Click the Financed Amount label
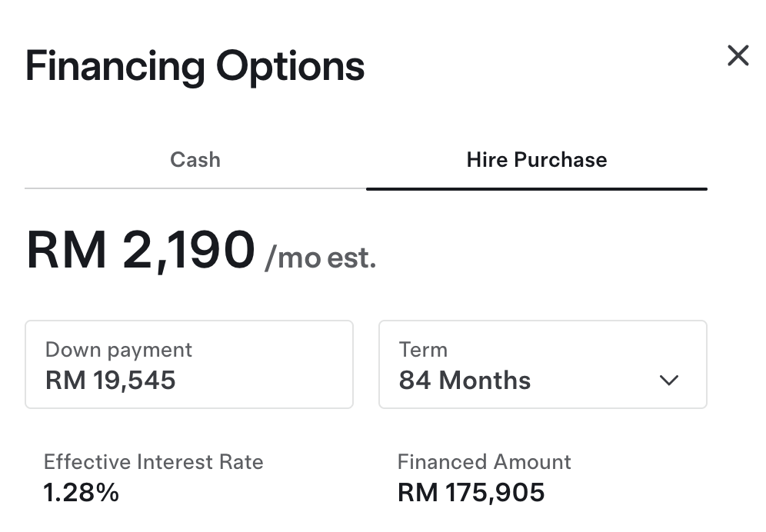 tap(484, 461)
